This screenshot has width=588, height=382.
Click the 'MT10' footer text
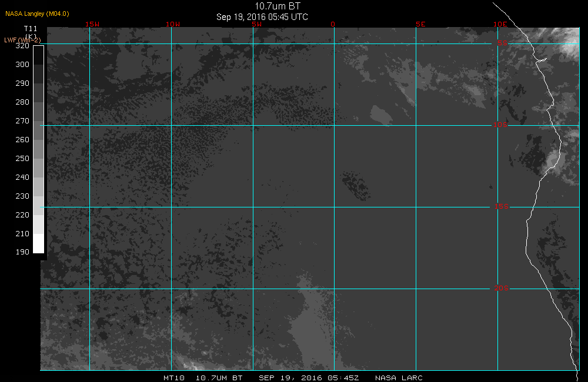point(174,378)
